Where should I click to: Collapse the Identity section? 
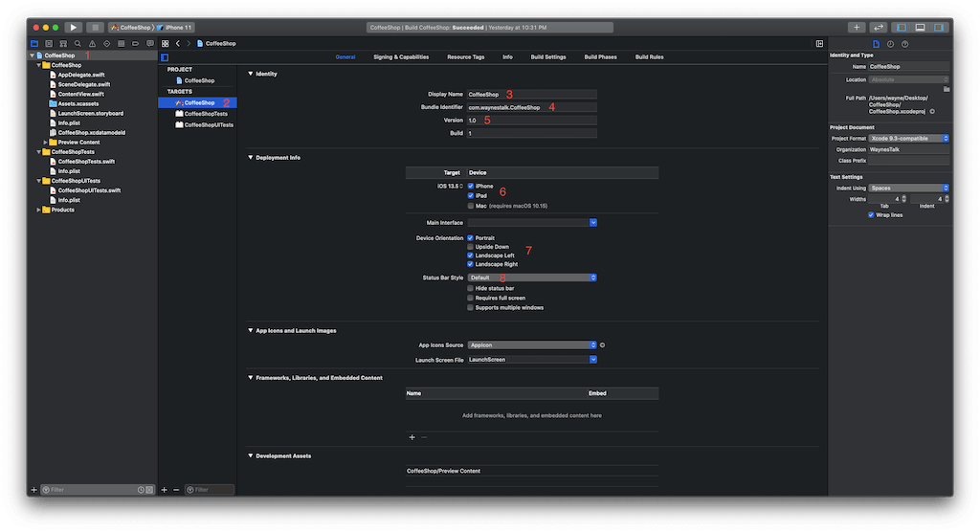point(251,74)
